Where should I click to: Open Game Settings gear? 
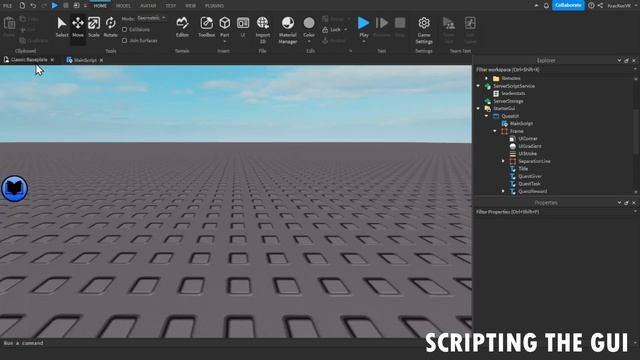click(x=424, y=23)
